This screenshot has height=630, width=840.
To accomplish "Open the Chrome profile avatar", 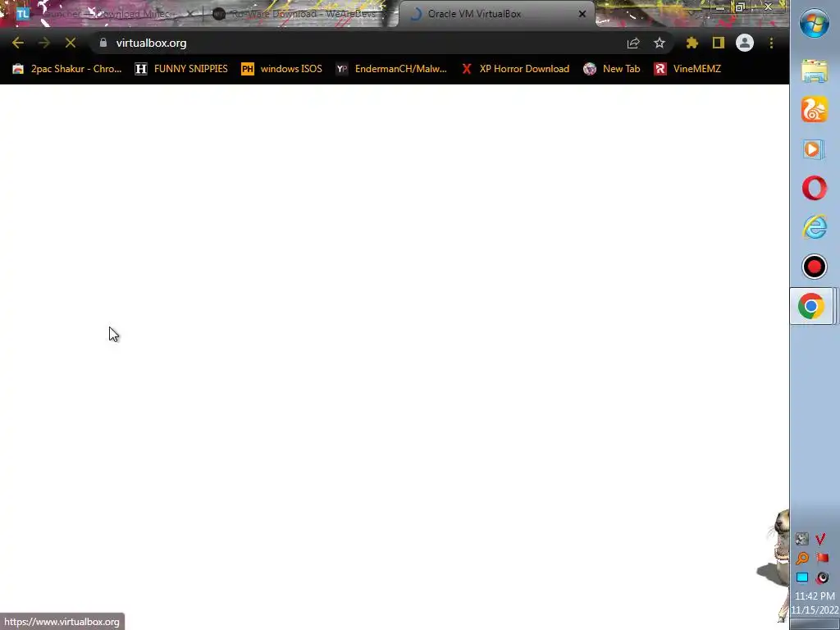I will click(745, 43).
